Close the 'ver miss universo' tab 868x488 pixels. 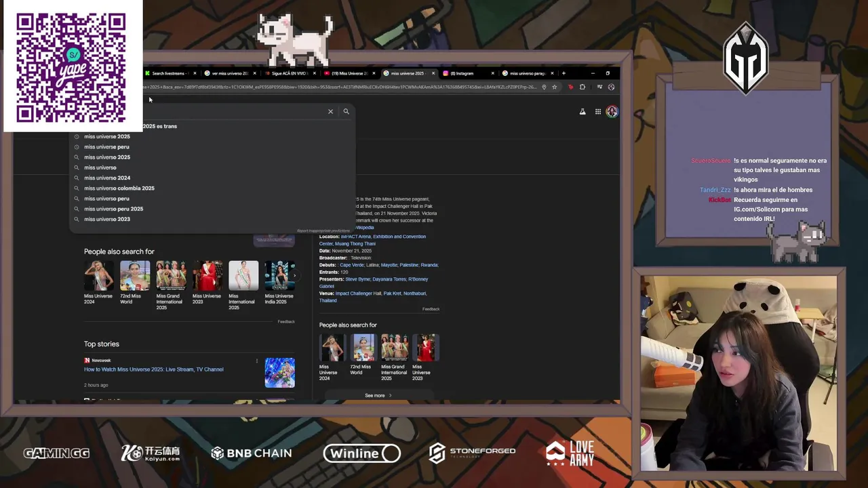coord(254,73)
